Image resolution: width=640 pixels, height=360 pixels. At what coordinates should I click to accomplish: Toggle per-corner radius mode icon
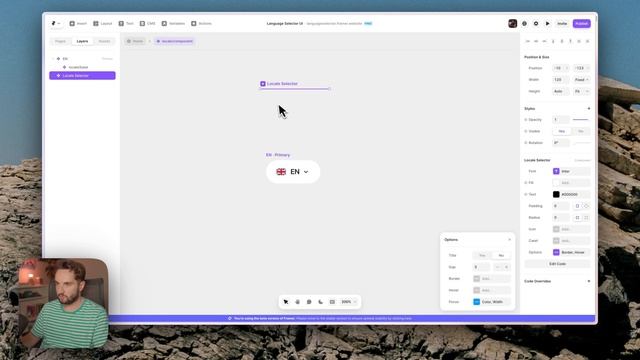coord(587,218)
